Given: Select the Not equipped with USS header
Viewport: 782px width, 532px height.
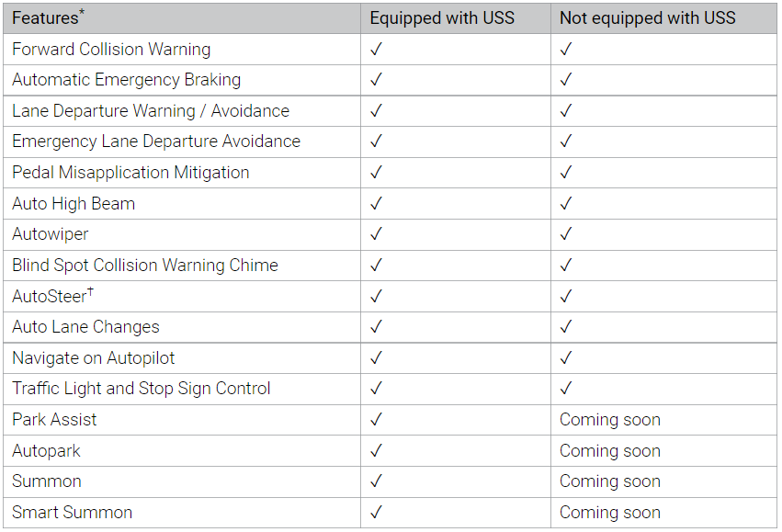Looking at the screenshot, I should pyautogui.click(x=647, y=18).
